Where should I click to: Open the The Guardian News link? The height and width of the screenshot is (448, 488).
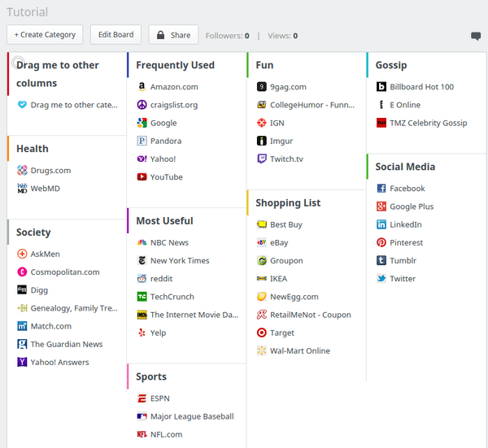(67, 345)
